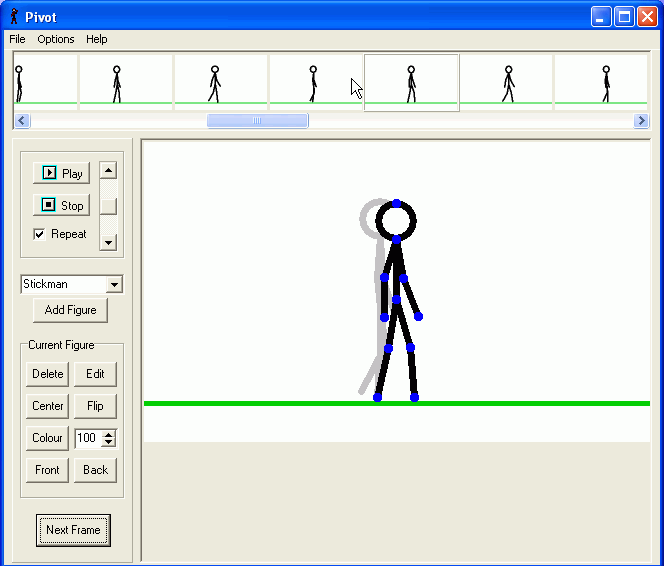Open Colour picker for current figure
This screenshot has width=664, height=566.
pos(47,438)
